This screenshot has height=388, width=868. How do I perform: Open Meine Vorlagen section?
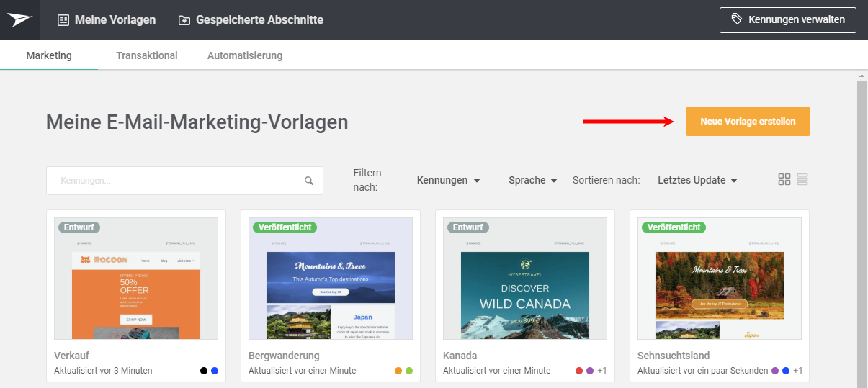click(107, 20)
